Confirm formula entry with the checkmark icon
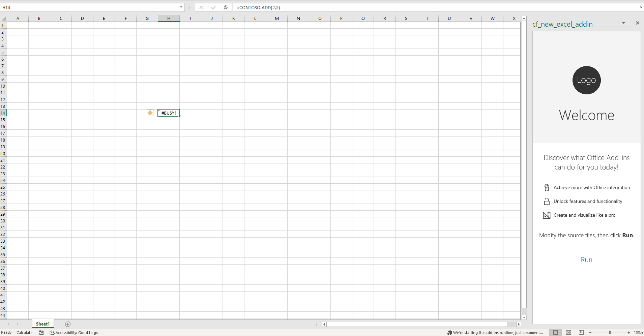The image size is (644, 336). click(x=213, y=7)
